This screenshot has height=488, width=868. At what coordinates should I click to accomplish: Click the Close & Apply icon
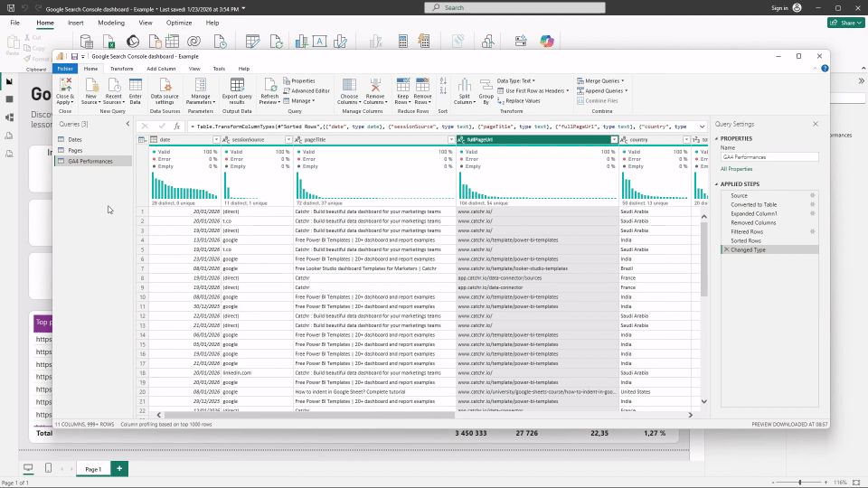point(65,85)
